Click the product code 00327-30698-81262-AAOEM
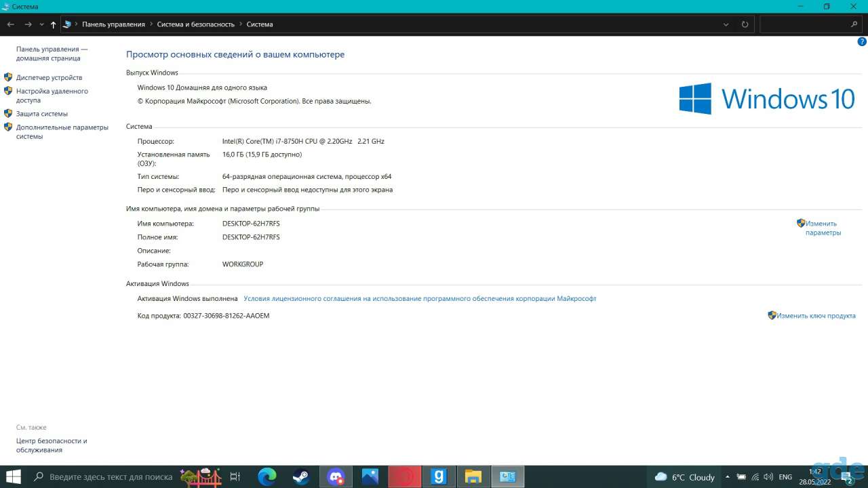Image resolution: width=868 pixels, height=488 pixels. click(226, 316)
